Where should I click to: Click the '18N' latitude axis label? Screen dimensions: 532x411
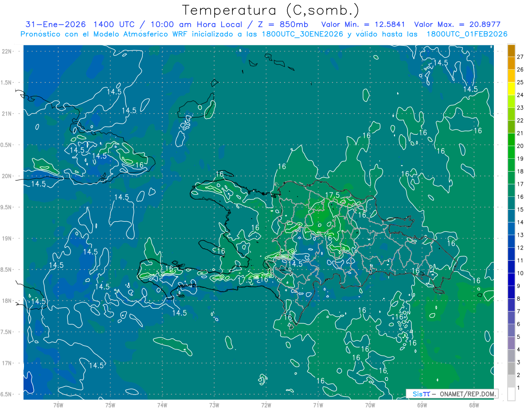[x=7, y=301]
